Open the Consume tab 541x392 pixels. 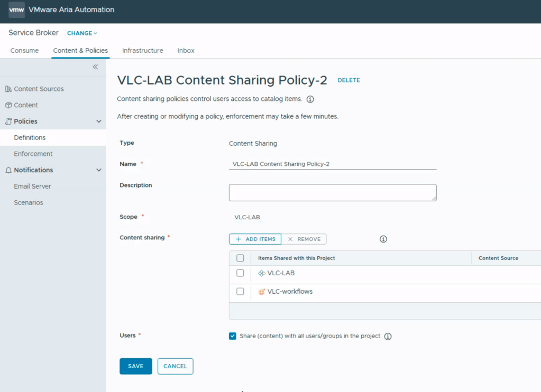click(24, 51)
